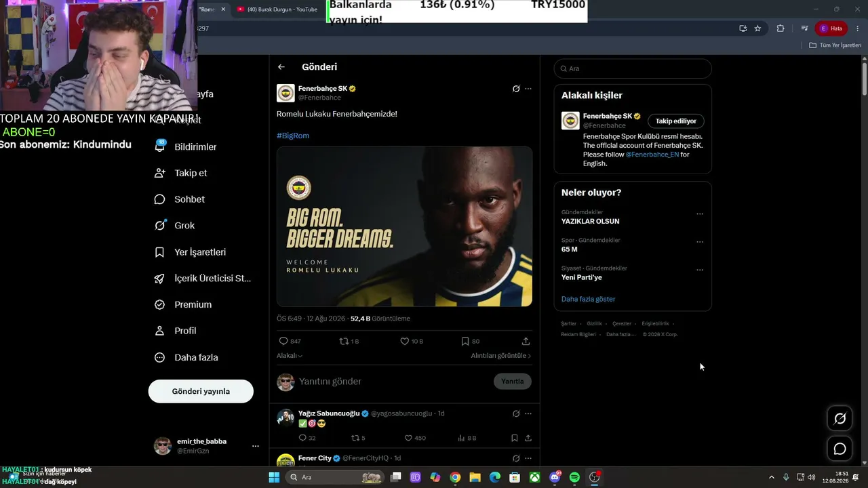Open Bildirimler notifications in the sidebar
This screenshot has height=488, width=868.
click(186, 146)
